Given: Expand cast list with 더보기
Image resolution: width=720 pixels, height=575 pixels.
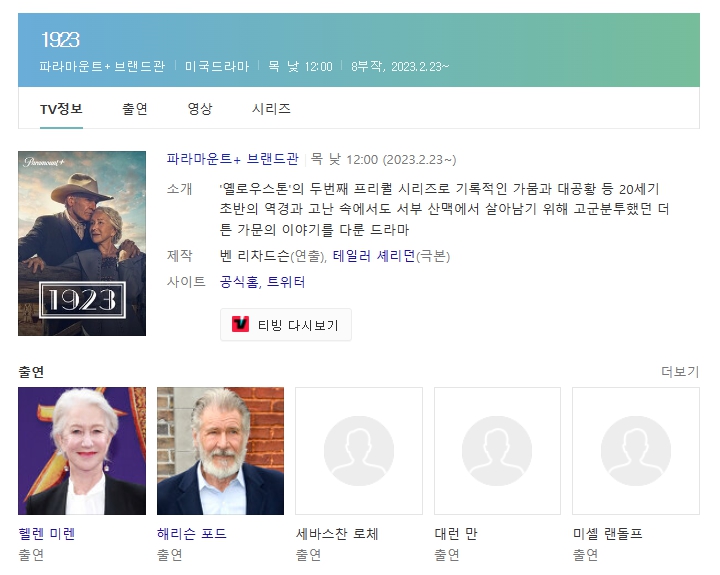Looking at the screenshot, I should click(680, 372).
